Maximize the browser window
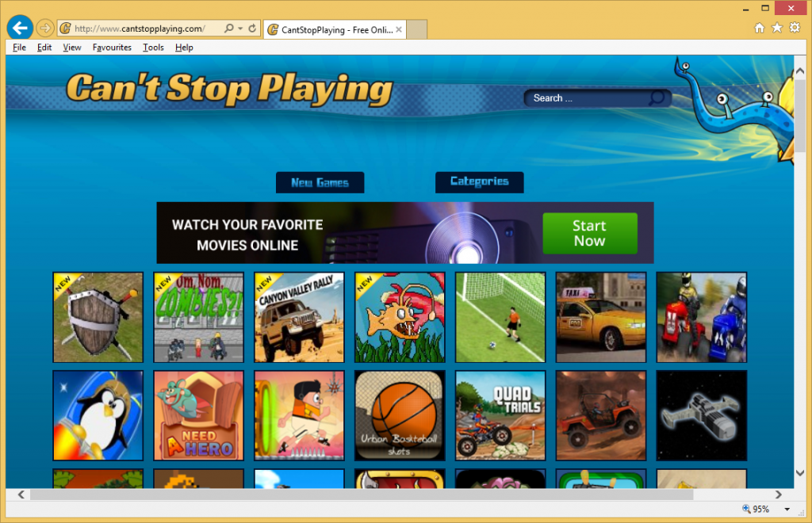This screenshot has height=523, width=812. point(765,8)
